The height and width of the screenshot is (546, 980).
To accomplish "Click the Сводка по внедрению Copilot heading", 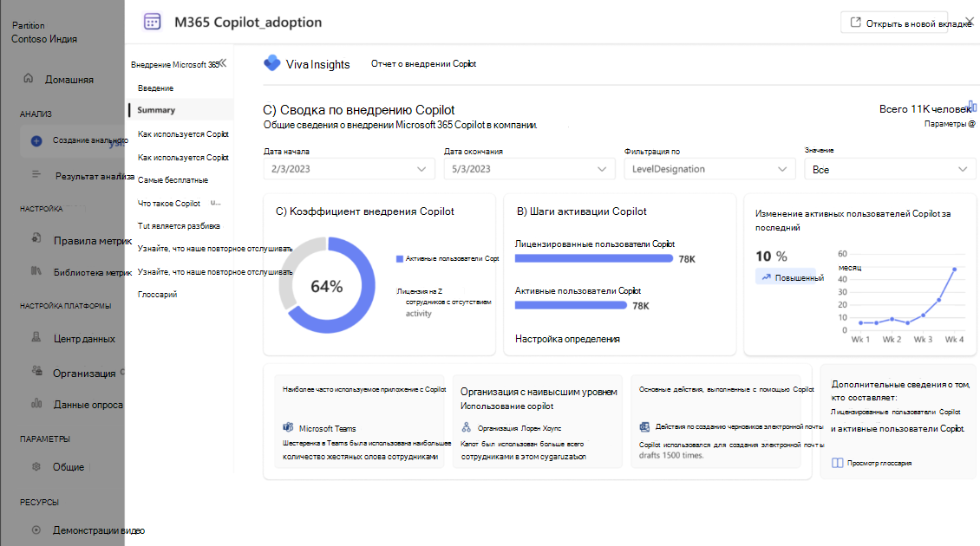I will pos(359,110).
